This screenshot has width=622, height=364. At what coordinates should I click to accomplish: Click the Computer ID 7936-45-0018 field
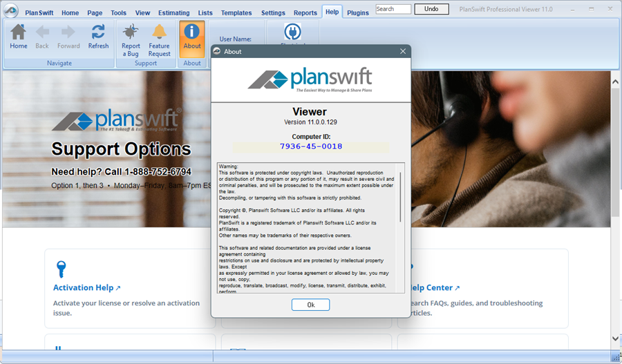click(310, 146)
